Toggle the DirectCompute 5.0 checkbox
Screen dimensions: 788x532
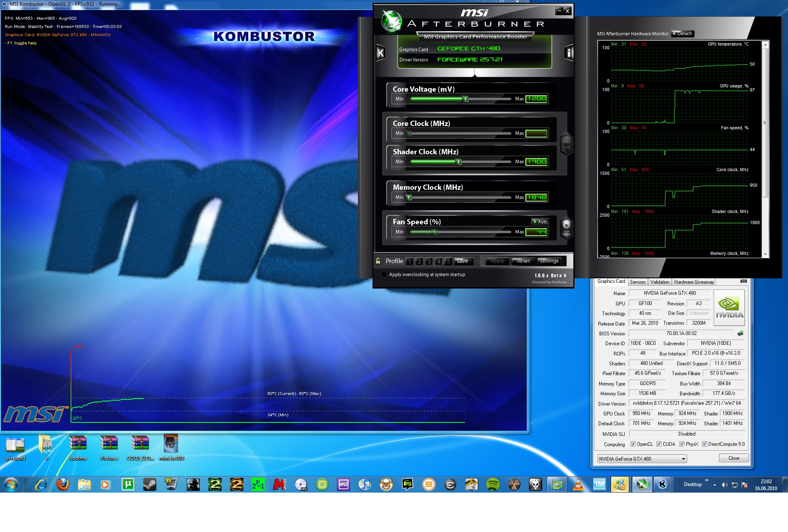(704, 444)
